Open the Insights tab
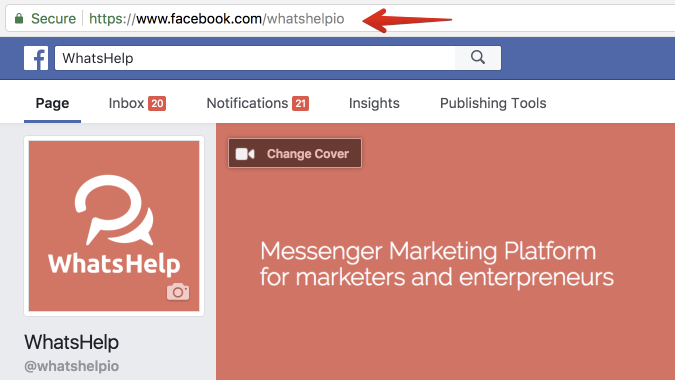This screenshot has width=675, height=380. tap(374, 103)
